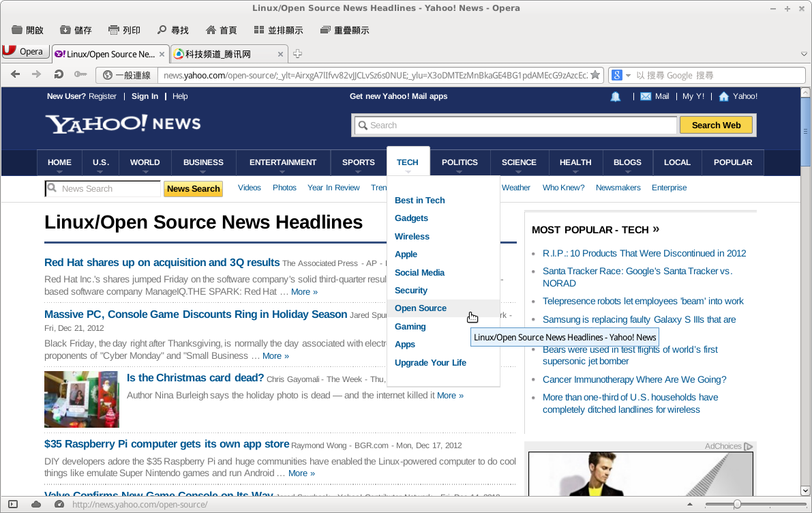Open R.I.P.: 10 Products Discontinued link
The image size is (812, 513).
tap(644, 253)
